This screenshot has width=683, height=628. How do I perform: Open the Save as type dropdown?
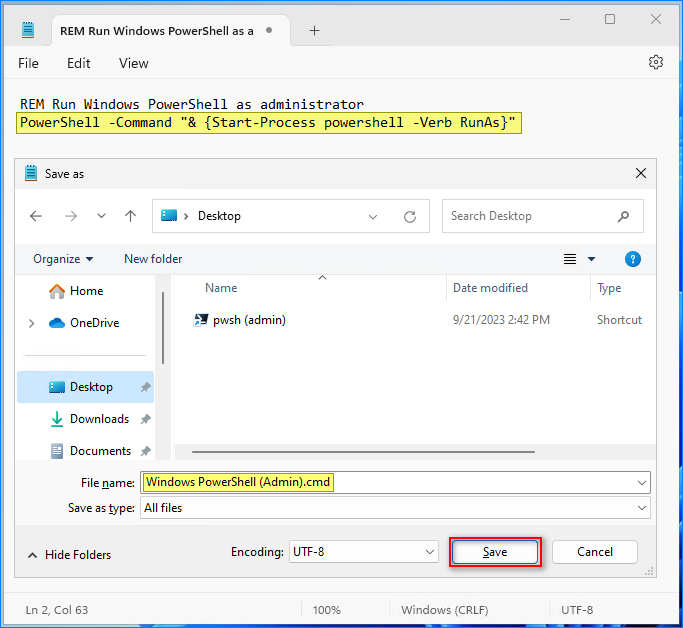[395, 508]
